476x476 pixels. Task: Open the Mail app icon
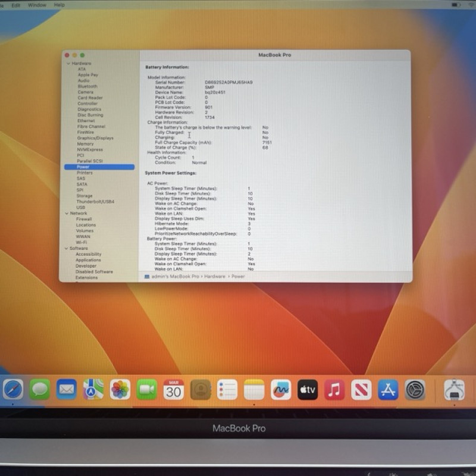pyautogui.click(x=67, y=389)
